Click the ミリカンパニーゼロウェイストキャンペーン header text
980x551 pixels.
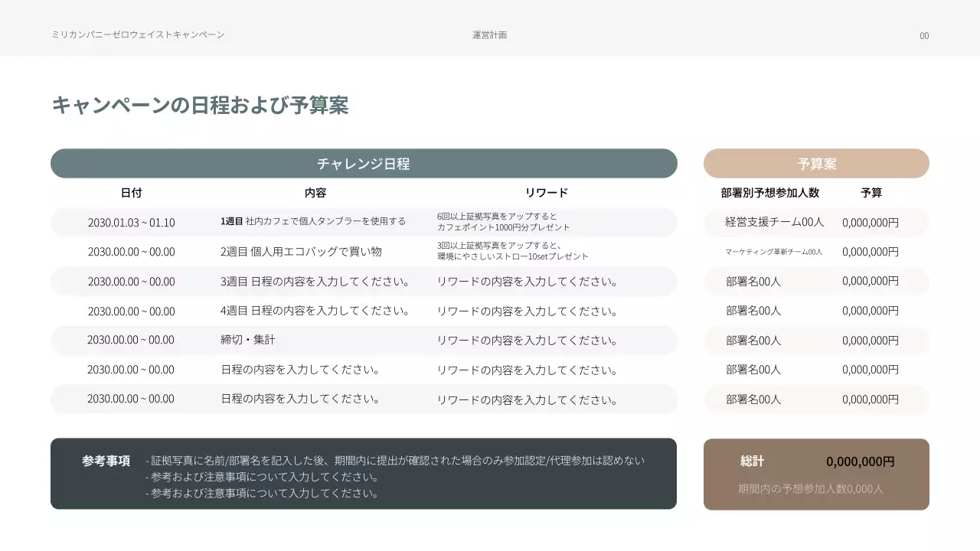click(138, 34)
